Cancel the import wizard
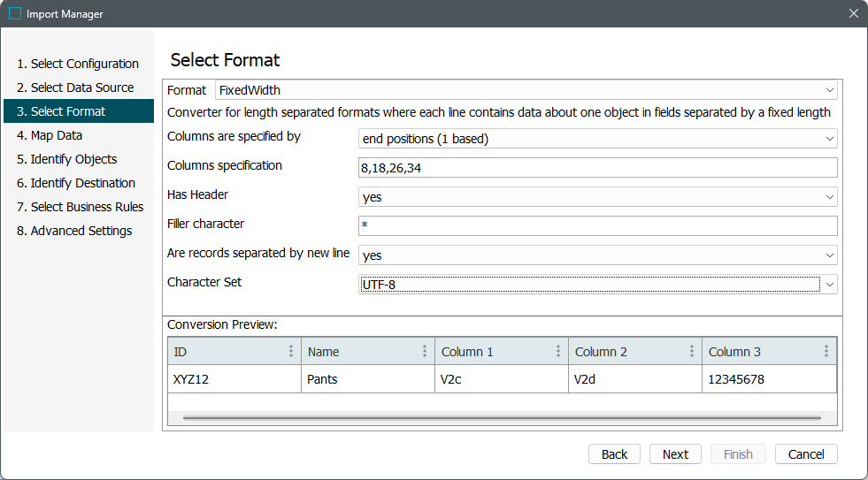Image resolution: width=868 pixels, height=480 pixels. tap(806, 453)
